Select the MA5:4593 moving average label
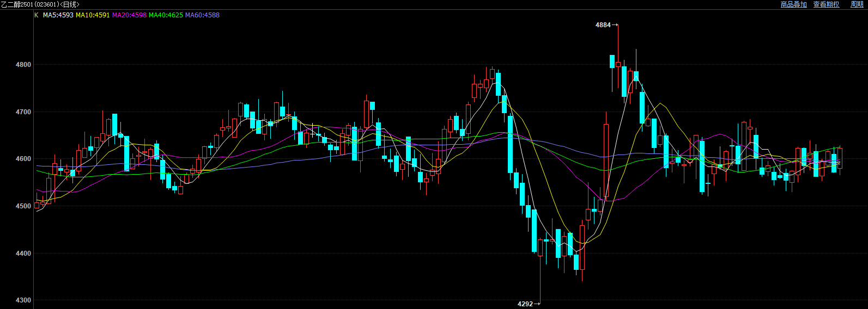Image resolution: width=868 pixels, height=309 pixels. click(x=58, y=15)
